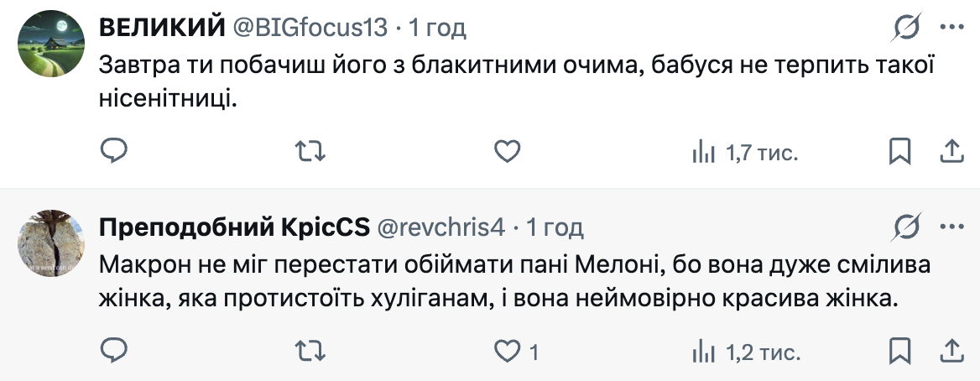
Task: Reply to ВЕЛИКИЙ's tweet
Action: pos(113,151)
